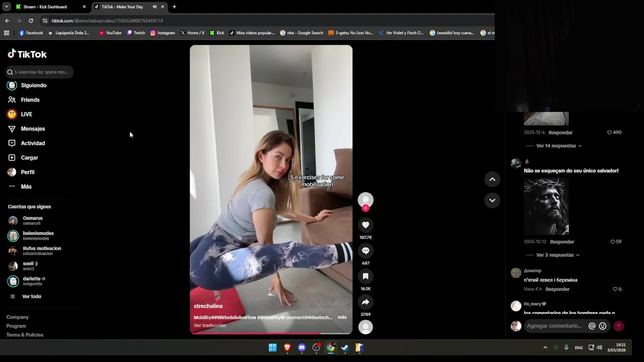Go to previous video with up arrow
The height and width of the screenshot is (362, 644).
click(492, 179)
